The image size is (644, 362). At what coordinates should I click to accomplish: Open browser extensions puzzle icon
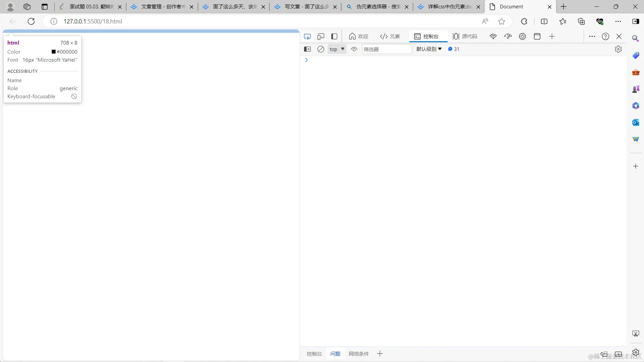click(524, 21)
